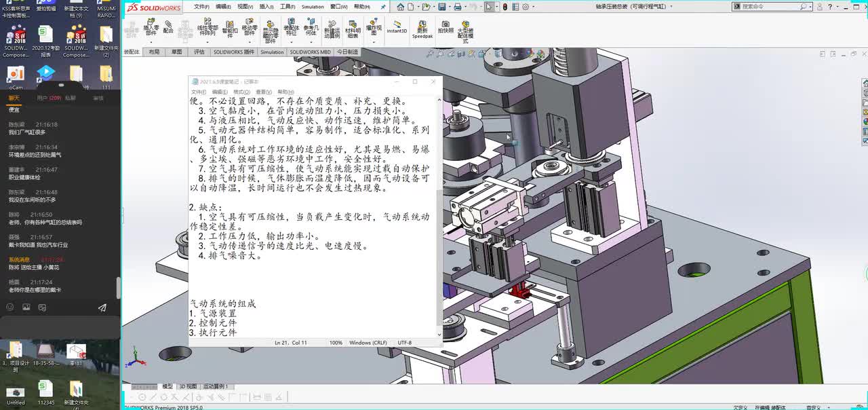Open the SolidWorks 文件(F) menu
Screen dimensions: 868x410
pyautogui.click(x=201, y=7)
